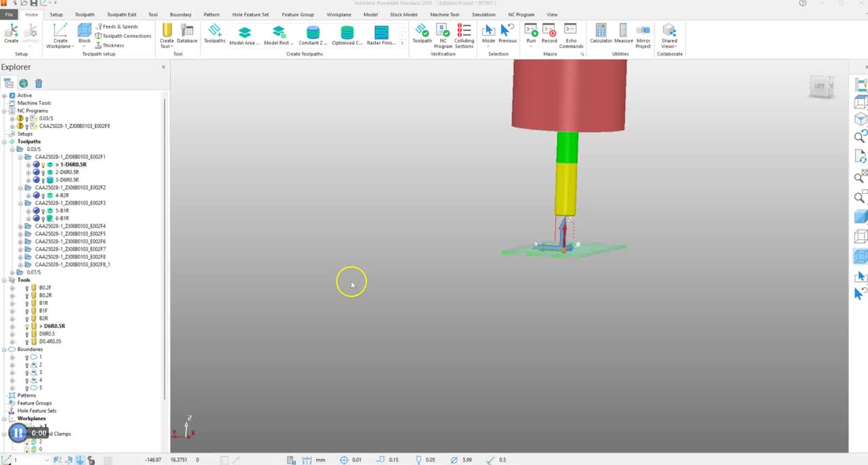Collapse the Boundaries tree node
The image size is (868, 465).
(4, 349)
